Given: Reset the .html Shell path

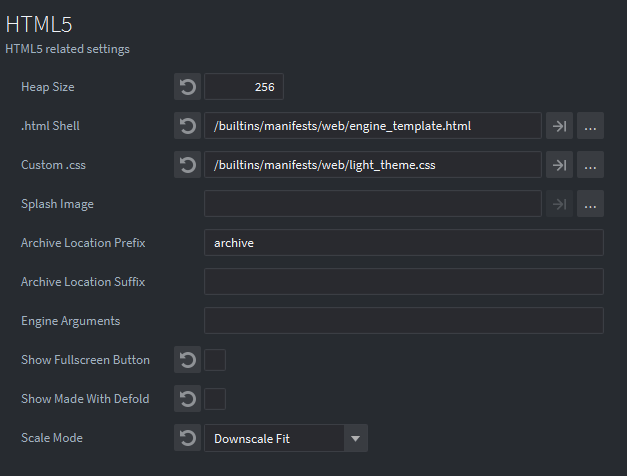Looking at the screenshot, I should [187, 126].
